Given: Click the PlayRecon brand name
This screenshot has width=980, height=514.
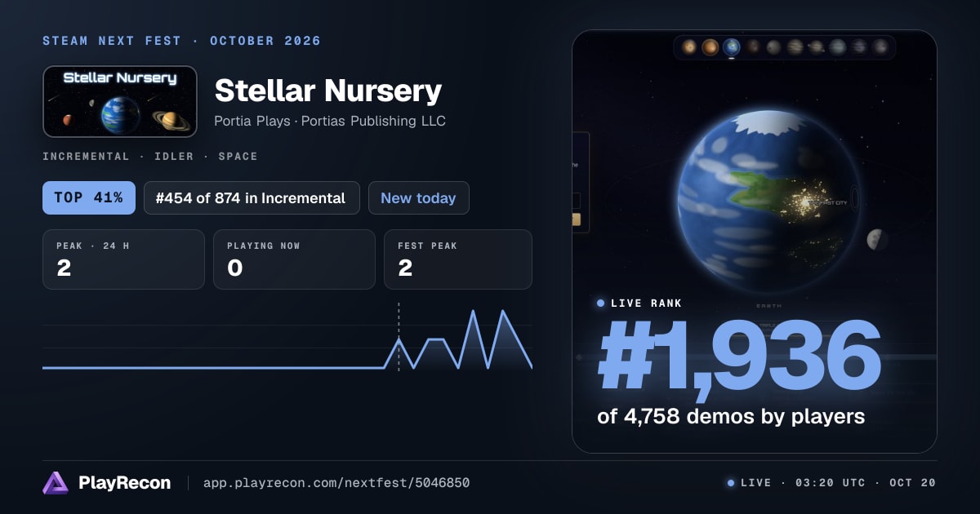Looking at the screenshot, I should click(x=125, y=483).
